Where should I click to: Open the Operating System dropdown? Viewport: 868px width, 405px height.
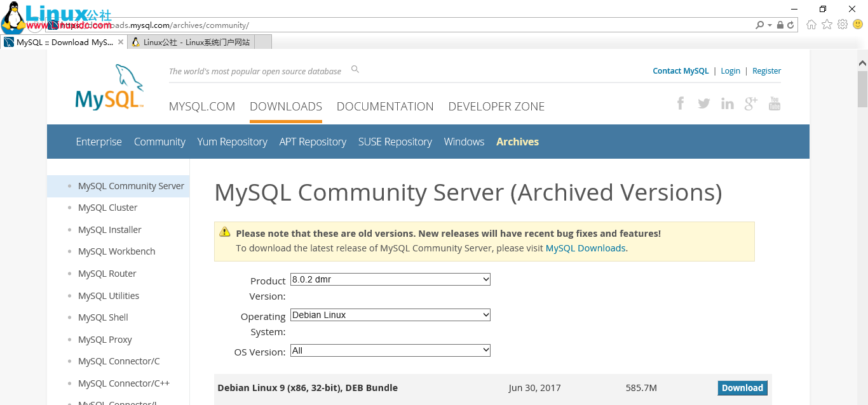click(390, 315)
